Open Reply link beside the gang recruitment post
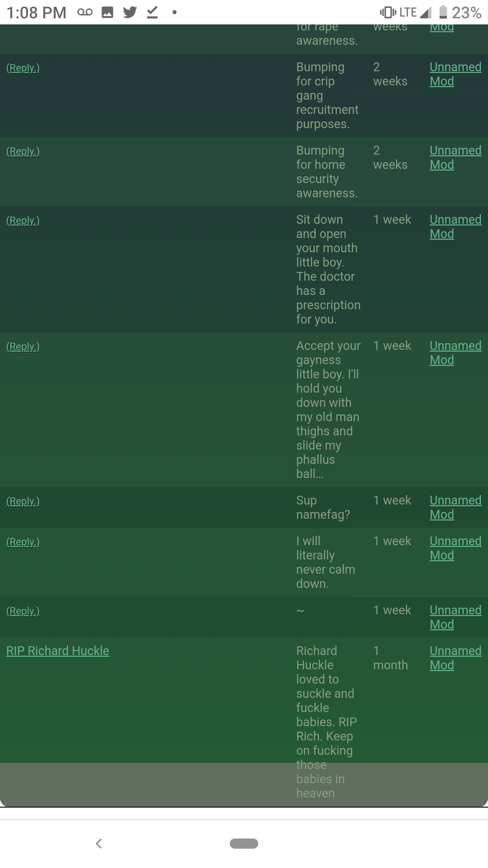 [23, 68]
